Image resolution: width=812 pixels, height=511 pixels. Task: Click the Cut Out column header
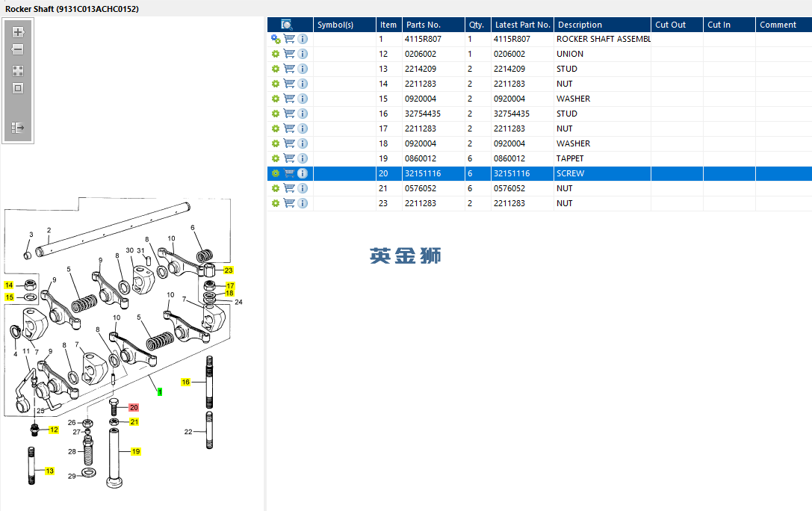pyautogui.click(x=677, y=25)
